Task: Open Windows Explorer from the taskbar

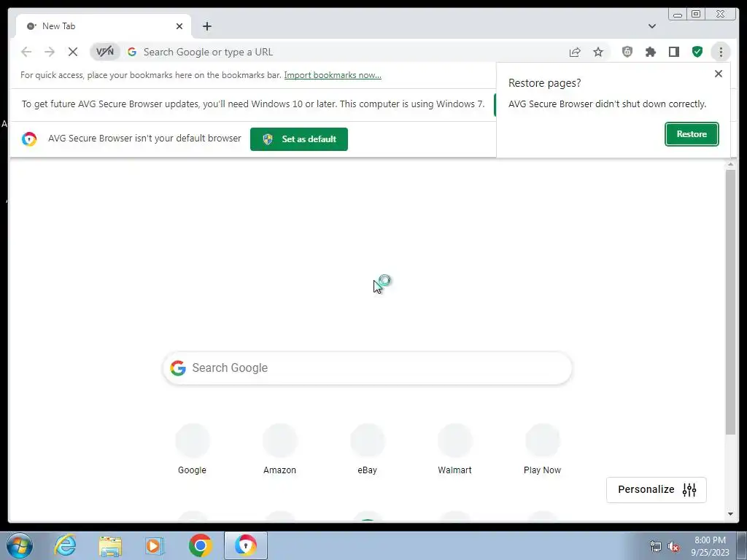Action: (110, 545)
